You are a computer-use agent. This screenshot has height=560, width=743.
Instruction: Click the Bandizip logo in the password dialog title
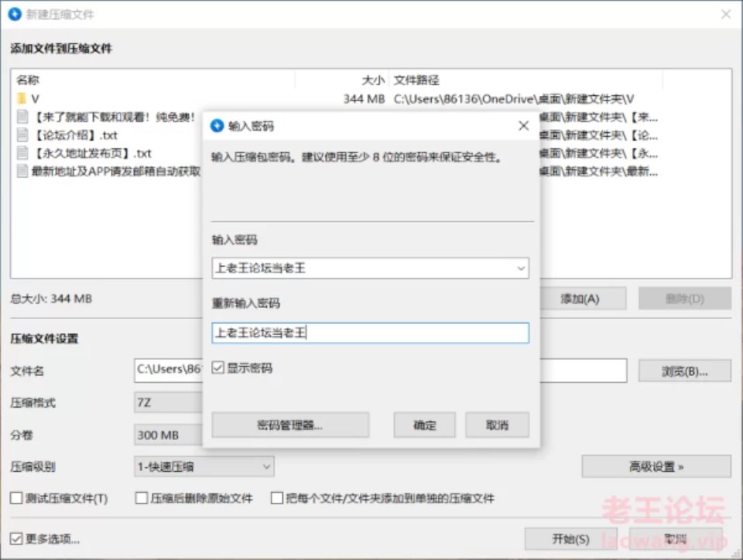click(x=217, y=125)
